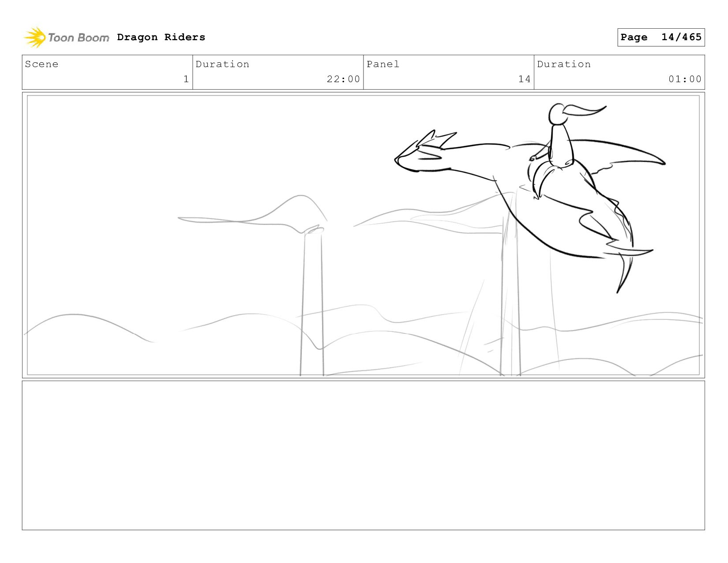Viewport: 728px width, 563px height.
Task: Click the panel number value '14'
Action: (524, 79)
